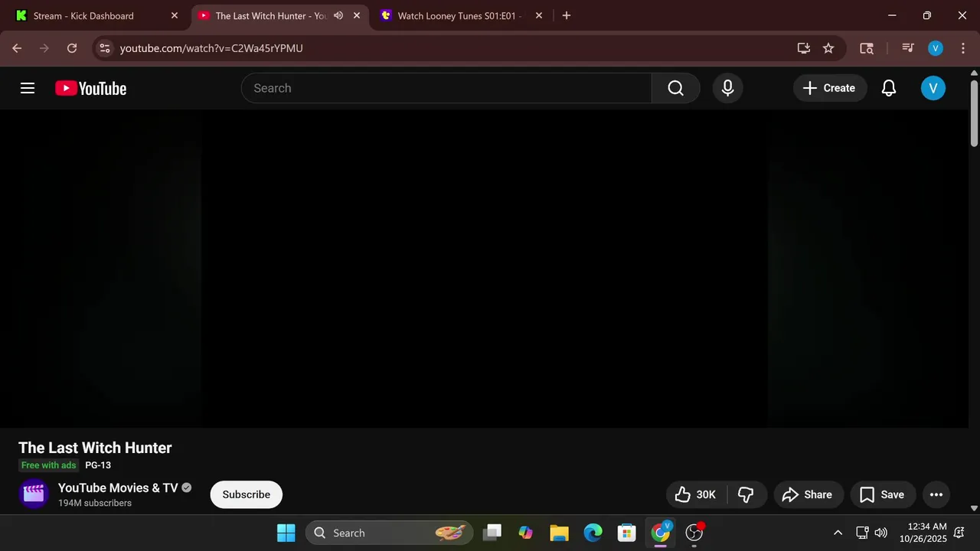Open Chrome profile avatar in toolbar
Screen dimensions: 980x551
(935, 48)
